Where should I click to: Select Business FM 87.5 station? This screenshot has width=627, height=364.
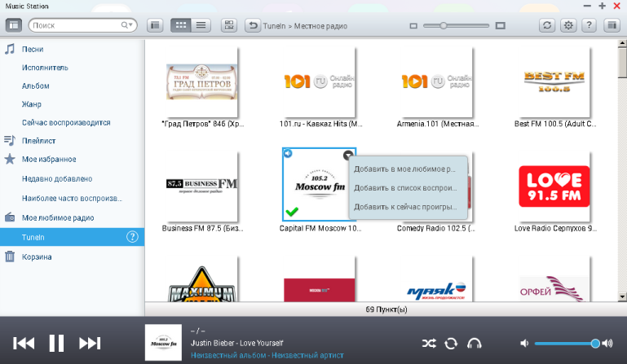click(x=201, y=186)
